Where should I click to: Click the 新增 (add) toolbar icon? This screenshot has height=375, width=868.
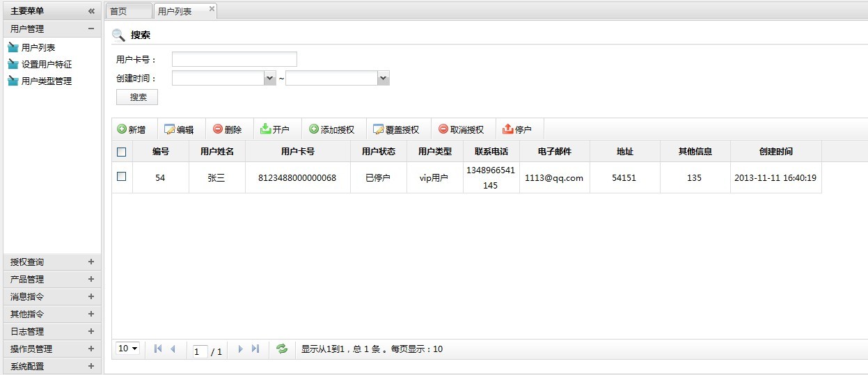122,129
